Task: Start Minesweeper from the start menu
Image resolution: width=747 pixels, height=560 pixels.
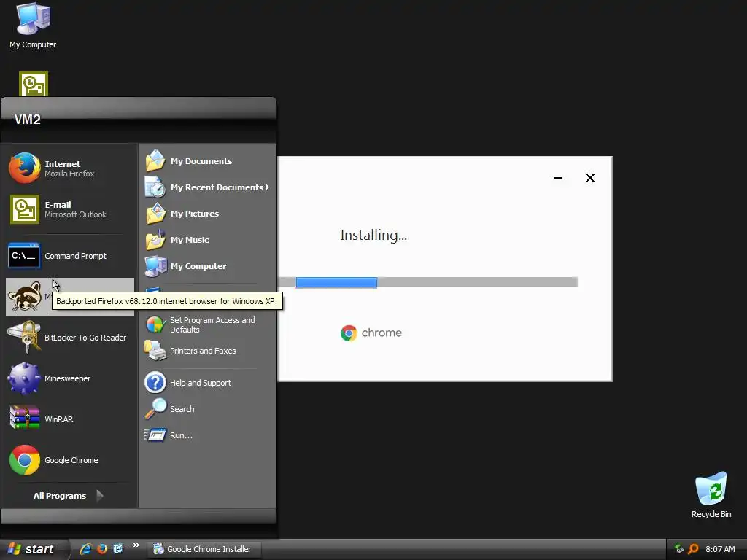Action: (70, 378)
